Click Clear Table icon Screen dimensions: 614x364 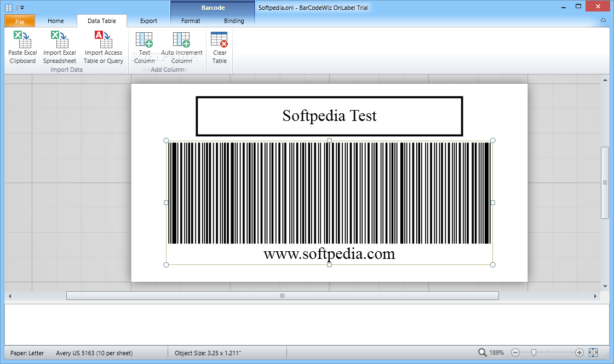pos(219,39)
